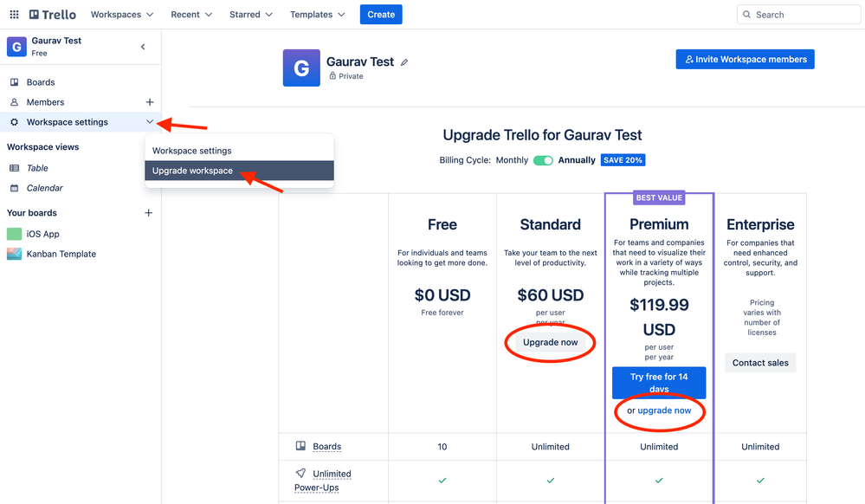
Task: Click the Workspace settings gear icon
Action: 15,122
